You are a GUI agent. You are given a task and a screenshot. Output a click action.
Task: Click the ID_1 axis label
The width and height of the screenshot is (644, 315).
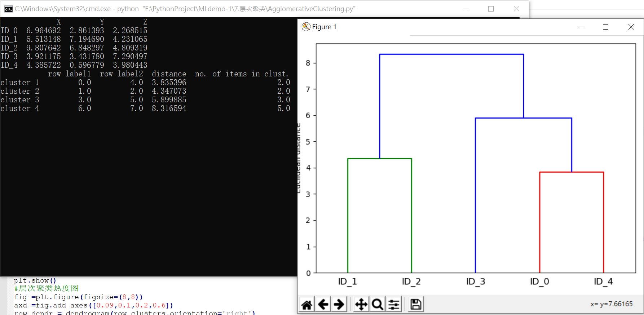[x=348, y=281]
